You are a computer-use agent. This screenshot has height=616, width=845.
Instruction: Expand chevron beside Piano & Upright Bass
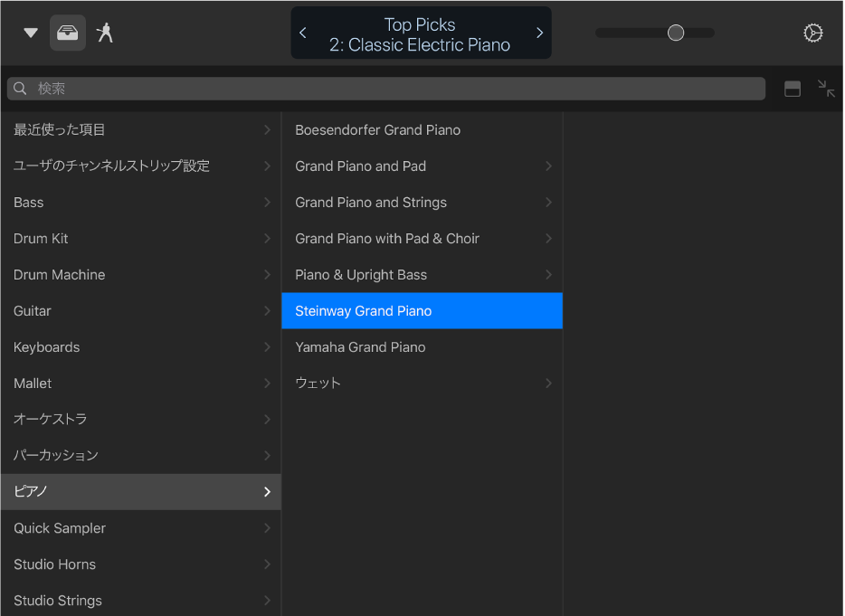point(548,274)
